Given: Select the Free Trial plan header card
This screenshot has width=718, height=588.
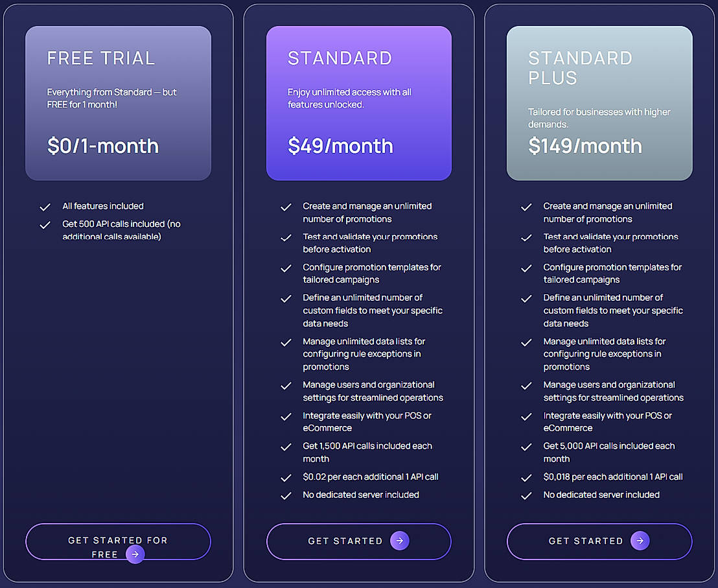Looking at the screenshot, I should (x=118, y=103).
